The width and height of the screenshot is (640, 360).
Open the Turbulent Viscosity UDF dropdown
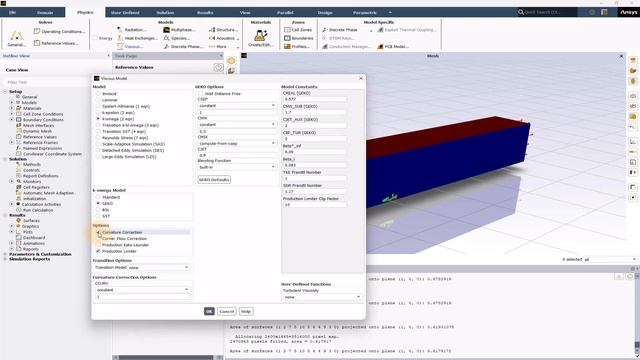pos(322,297)
